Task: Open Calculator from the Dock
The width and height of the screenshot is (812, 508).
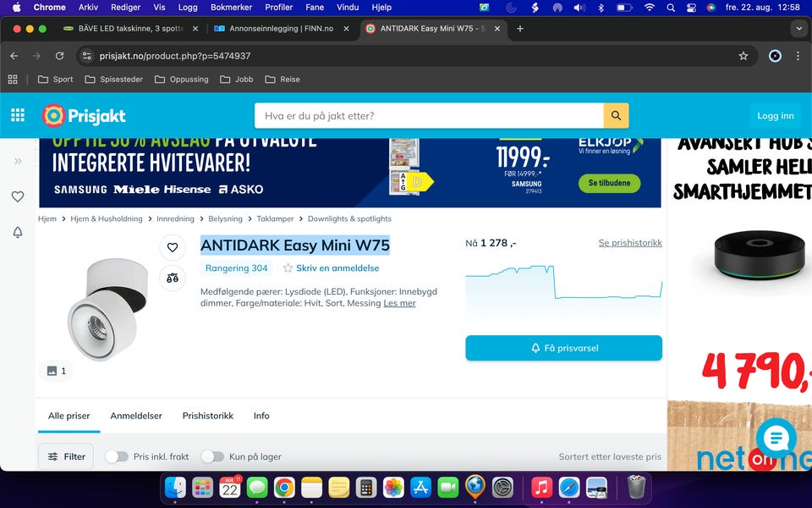Action: (x=366, y=488)
